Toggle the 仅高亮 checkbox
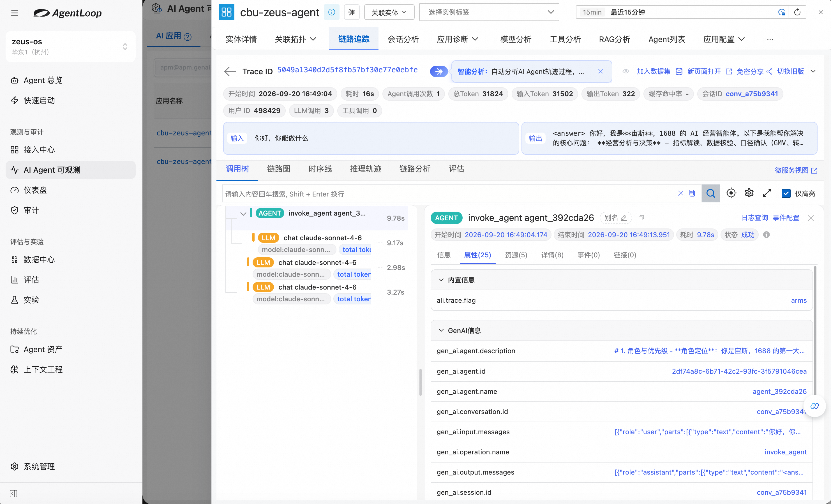 coord(786,193)
